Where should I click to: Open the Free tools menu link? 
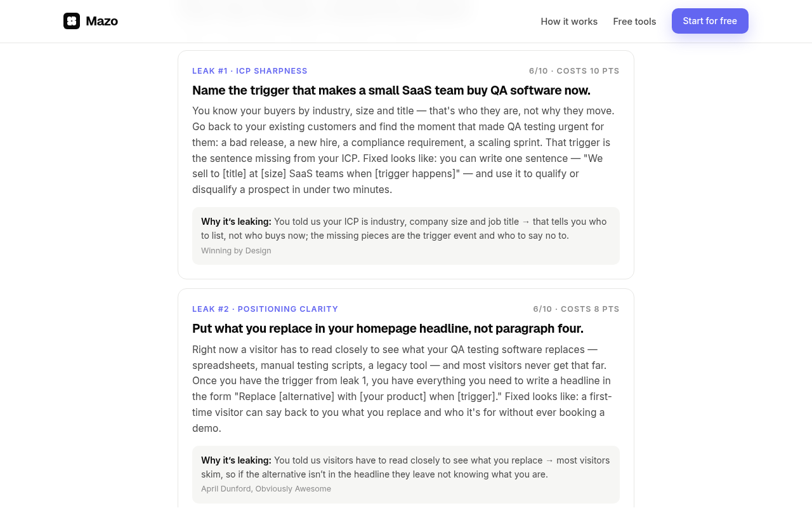click(x=634, y=22)
